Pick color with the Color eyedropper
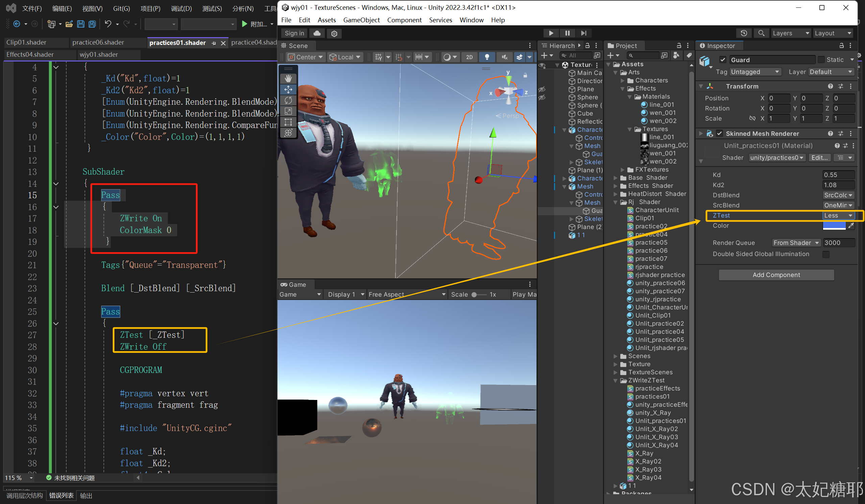 pos(851,225)
